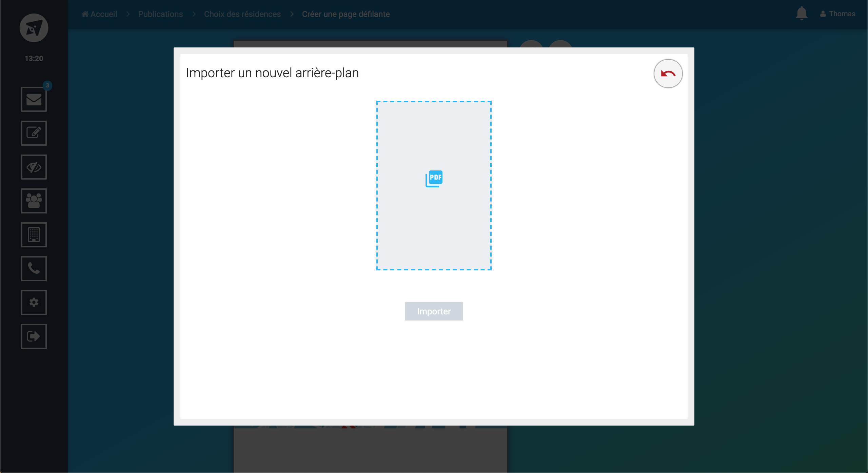Click the PDF file icon

click(434, 179)
